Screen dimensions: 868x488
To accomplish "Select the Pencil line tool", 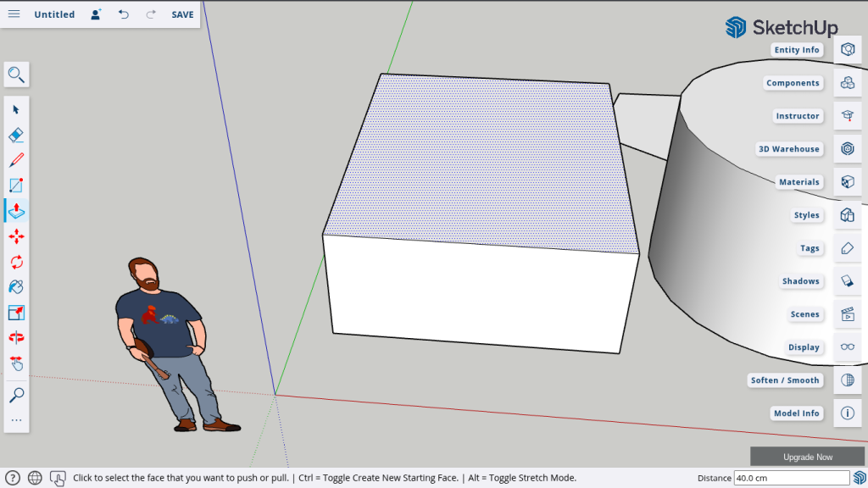I will pos(16,160).
